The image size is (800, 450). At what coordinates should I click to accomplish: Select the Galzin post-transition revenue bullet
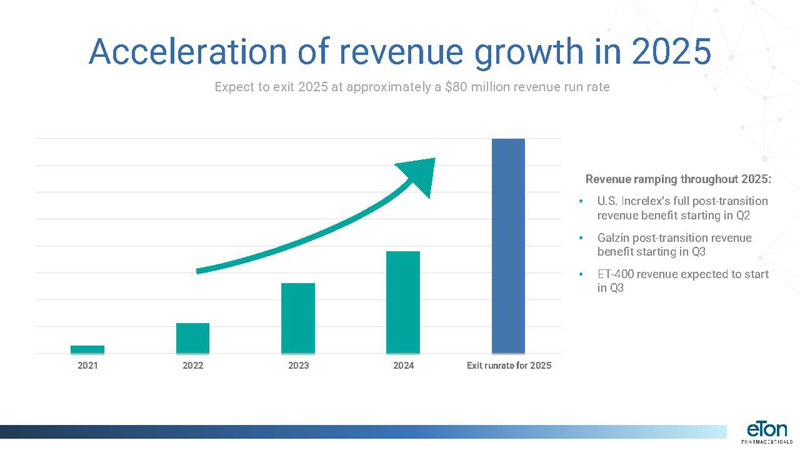pos(674,245)
